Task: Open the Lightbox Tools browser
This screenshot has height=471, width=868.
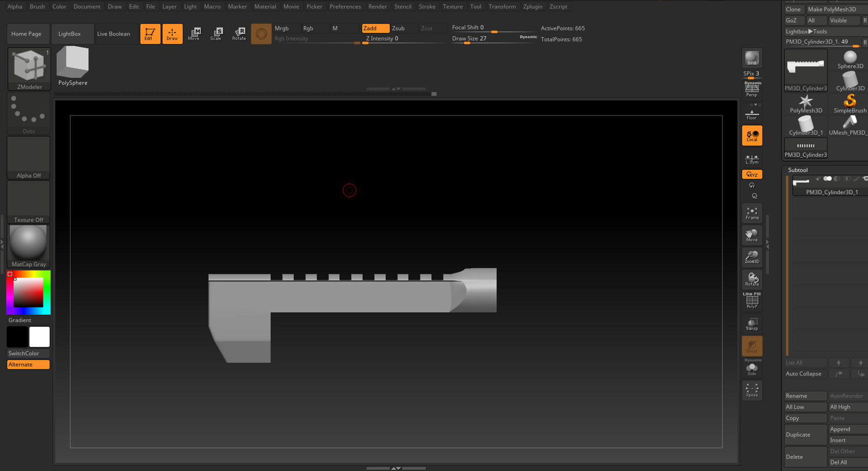Action: pos(806,31)
